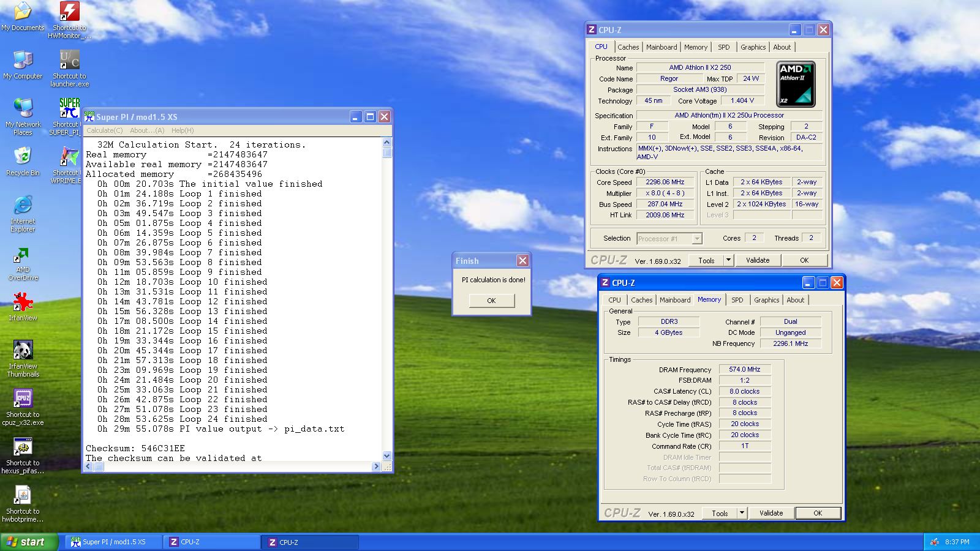
Task: Select the Graphics tab in lower CPU-Z window
Action: point(766,300)
